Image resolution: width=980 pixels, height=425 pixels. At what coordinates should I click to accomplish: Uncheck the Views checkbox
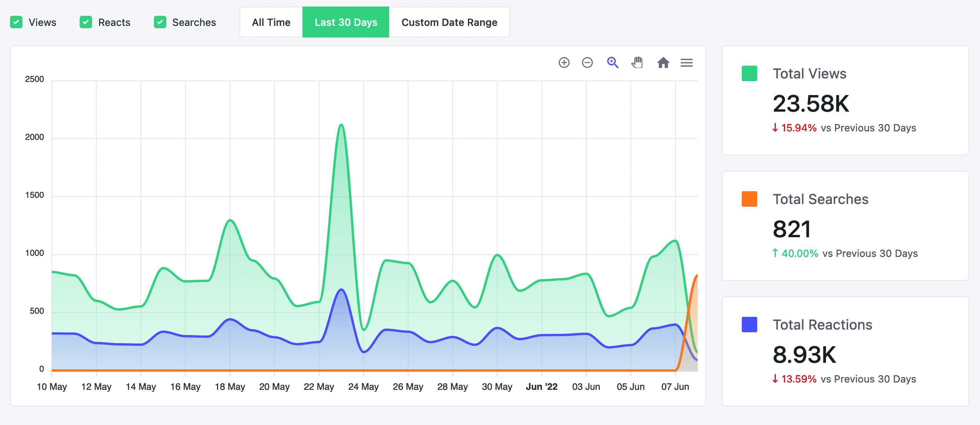16,22
